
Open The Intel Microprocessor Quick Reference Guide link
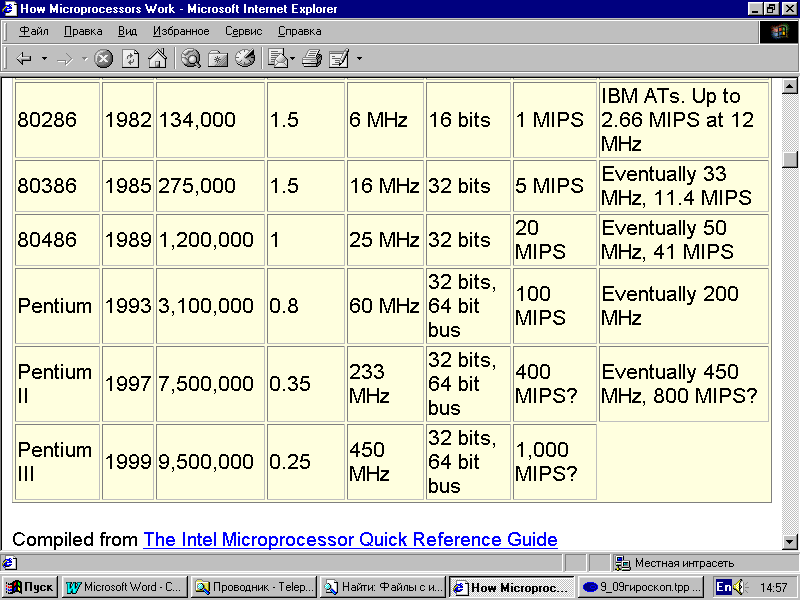click(x=351, y=539)
